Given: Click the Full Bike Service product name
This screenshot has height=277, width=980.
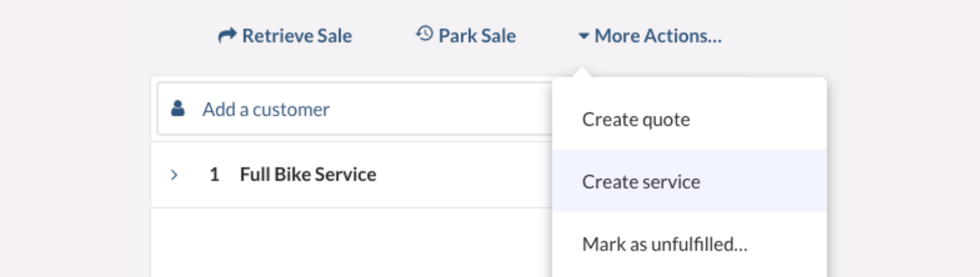Looking at the screenshot, I should 308,175.
